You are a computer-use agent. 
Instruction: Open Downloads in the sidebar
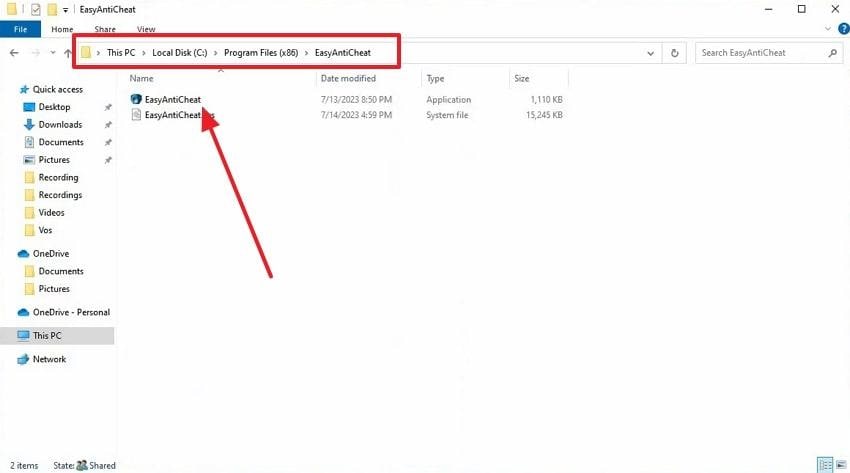pyautogui.click(x=60, y=125)
